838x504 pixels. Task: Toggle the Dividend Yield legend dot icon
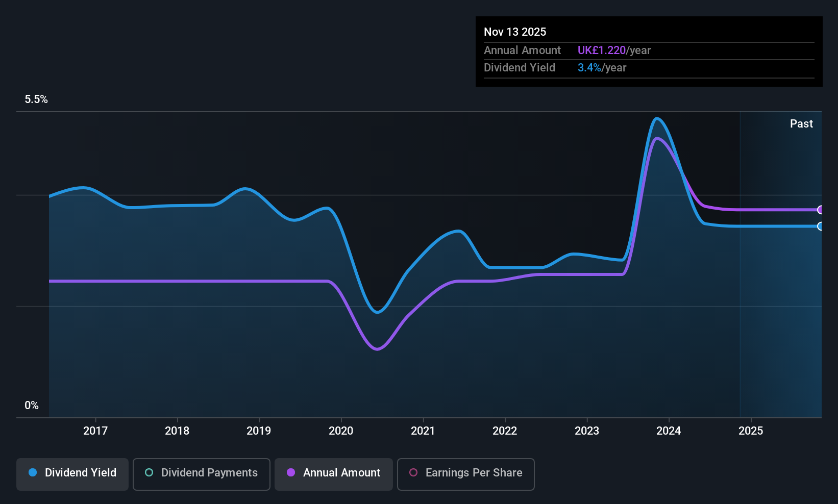coord(33,473)
